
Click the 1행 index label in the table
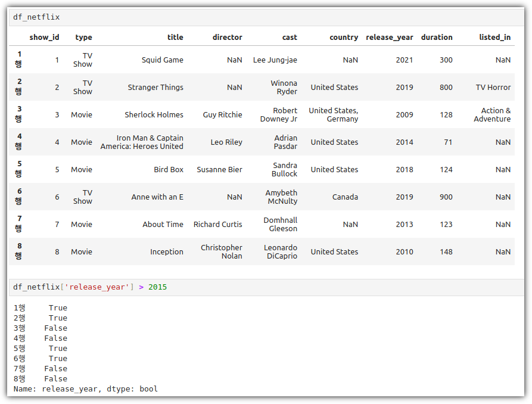click(x=19, y=59)
